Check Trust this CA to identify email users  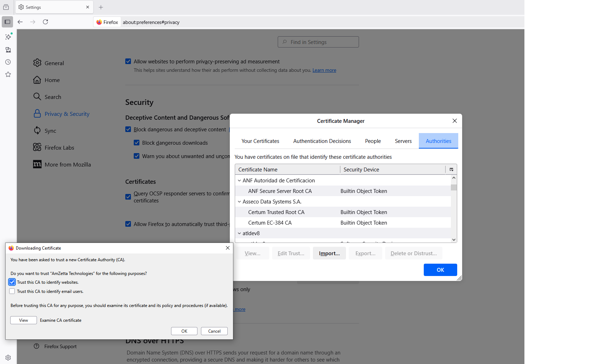pyautogui.click(x=12, y=291)
